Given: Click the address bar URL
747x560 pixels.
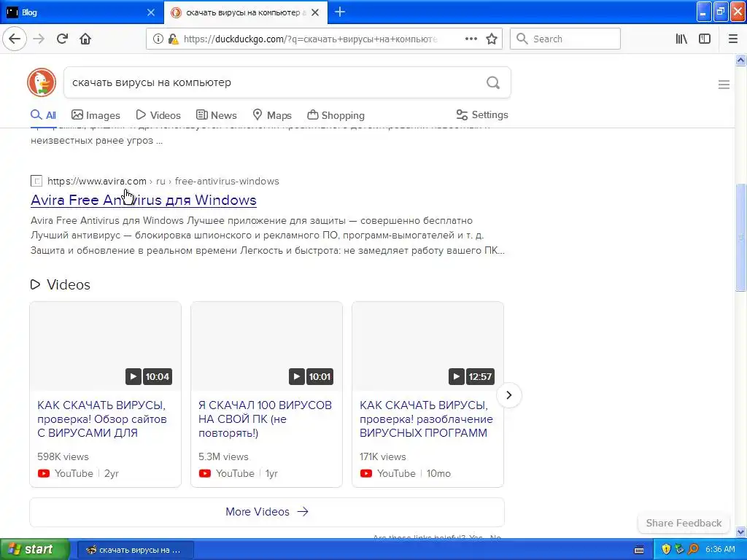Looking at the screenshot, I should point(310,39).
